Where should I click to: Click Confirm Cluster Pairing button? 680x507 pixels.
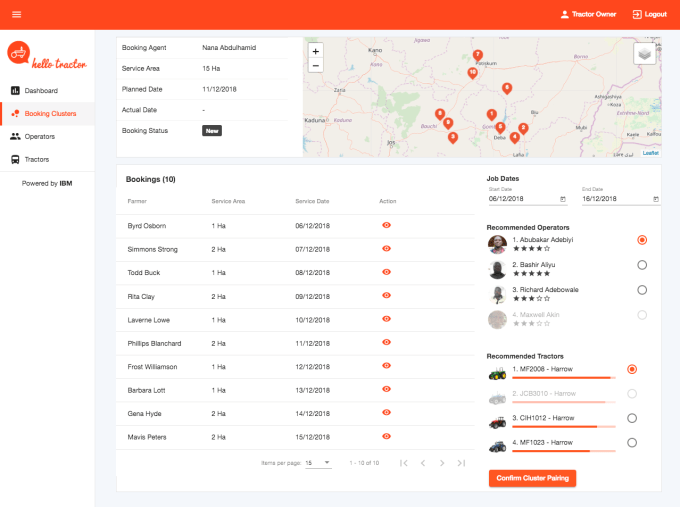pos(532,479)
